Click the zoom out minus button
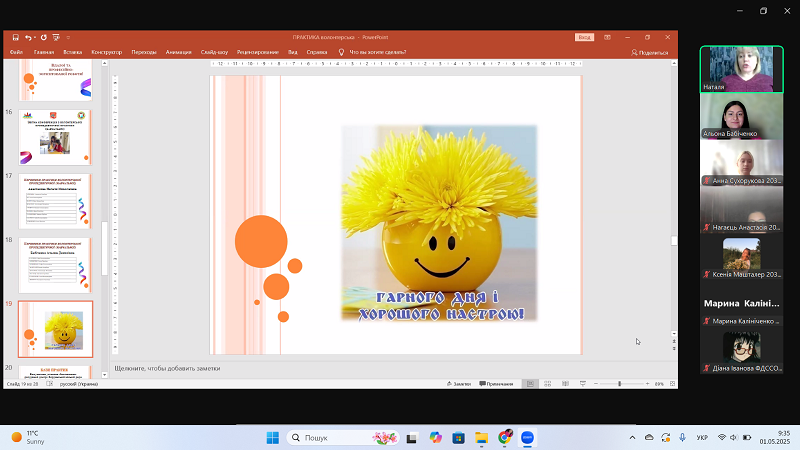Screen dimensions: 800x450 tap(595, 384)
